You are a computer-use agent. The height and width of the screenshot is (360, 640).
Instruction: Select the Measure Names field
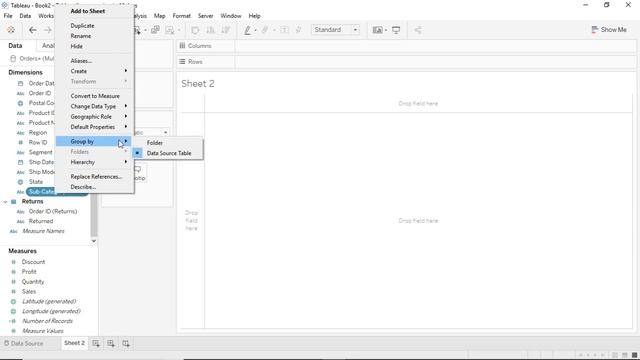(43, 231)
